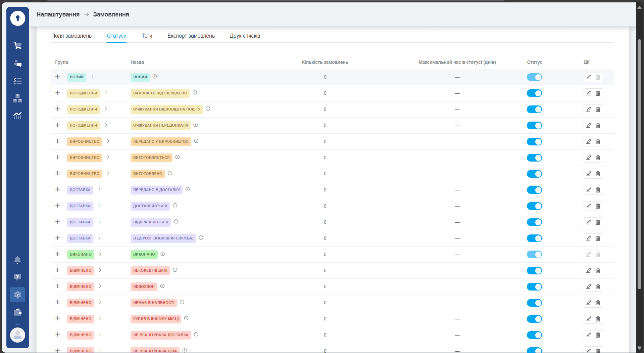Viewport: 644px width, 353px height.
Task: Expand ДОСТАВКА chevron in ВІДПРАВЛЯЄТЬСЯ row
Action: click(x=99, y=222)
